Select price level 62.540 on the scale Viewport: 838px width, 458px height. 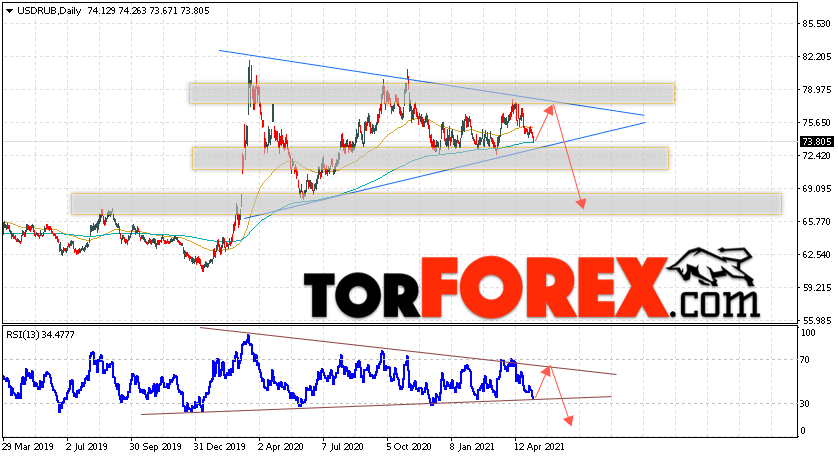(817, 254)
